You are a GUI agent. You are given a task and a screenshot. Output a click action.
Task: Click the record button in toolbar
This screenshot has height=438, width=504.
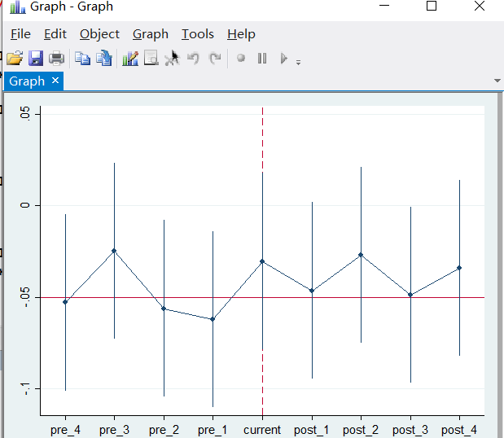(x=241, y=58)
